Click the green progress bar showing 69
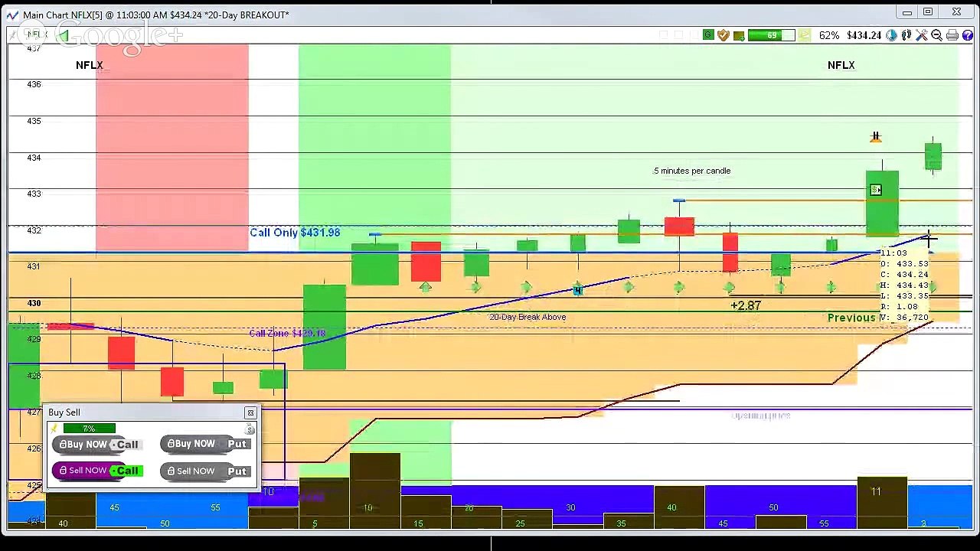Viewport: 980px width, 551px height. pyautogui.click(x=772, y=35)
